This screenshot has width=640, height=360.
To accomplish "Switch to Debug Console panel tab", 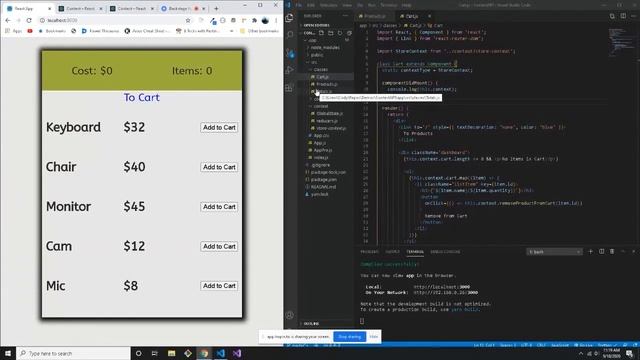I will (x=445, y=252).
